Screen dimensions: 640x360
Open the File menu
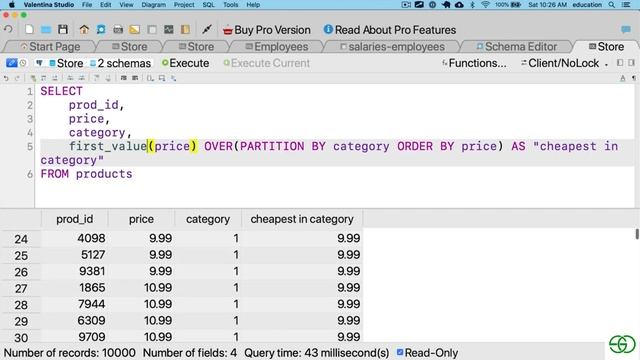tap(87, 4)
